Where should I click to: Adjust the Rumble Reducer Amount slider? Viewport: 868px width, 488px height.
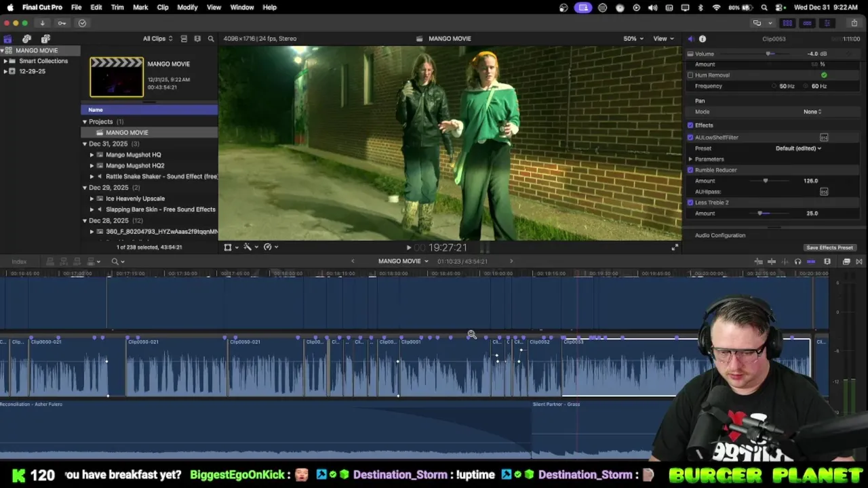[766, 181]
